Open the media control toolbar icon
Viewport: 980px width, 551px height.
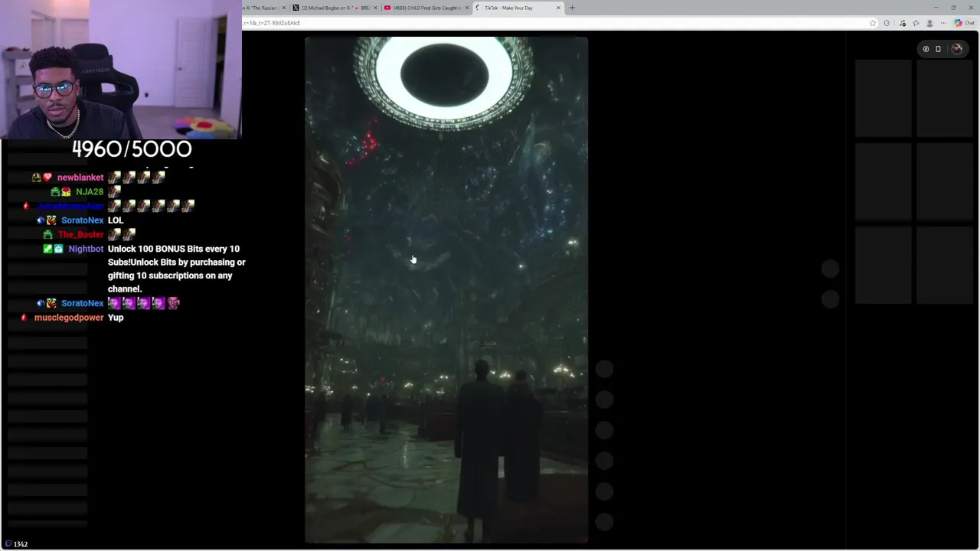903,23
